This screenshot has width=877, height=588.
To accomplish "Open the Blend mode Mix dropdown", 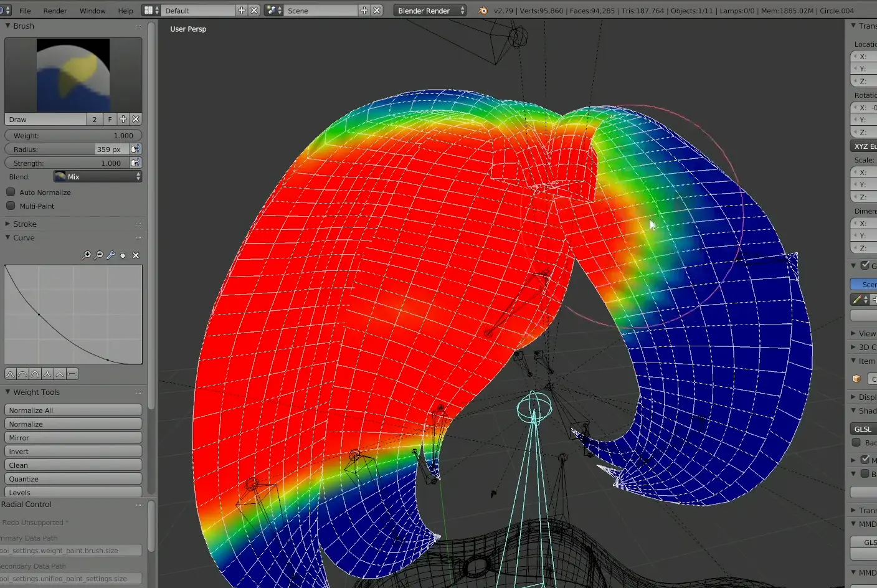I will [98, 177].
